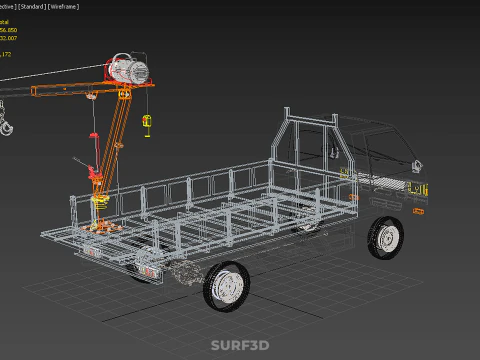Select the truck's front wheel
Viewport: 480px width, 360px height.
pyautogui.click(x=386, y=237)
